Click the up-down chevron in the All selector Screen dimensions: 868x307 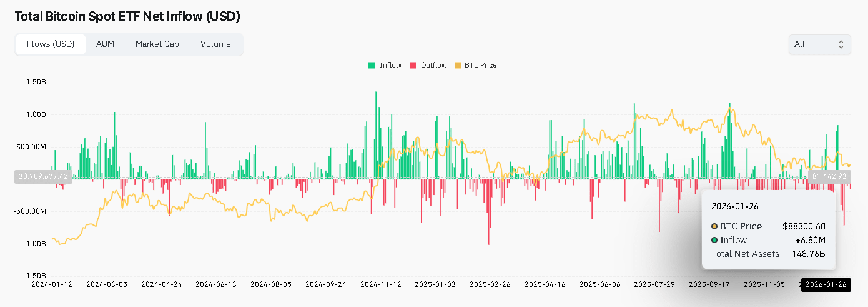(841, 44)
